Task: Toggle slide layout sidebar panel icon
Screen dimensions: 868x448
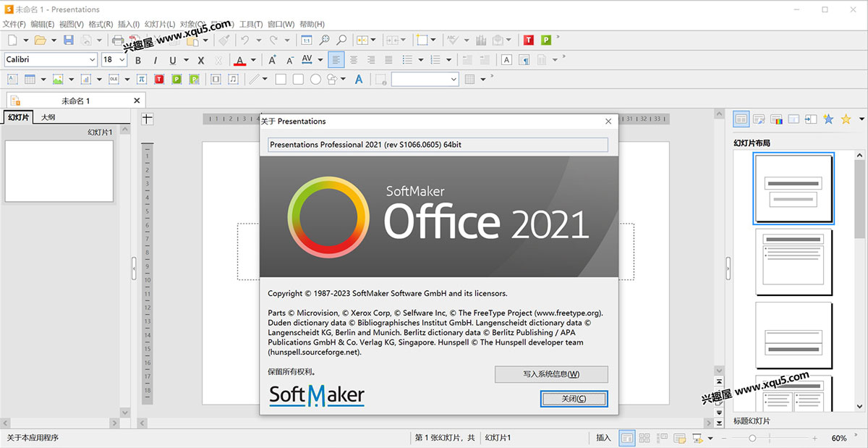Action: pos(741,119)
